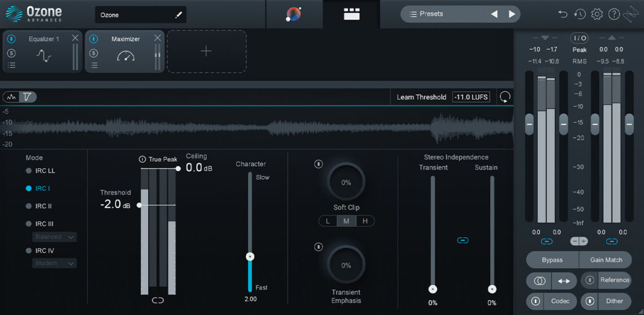Viewport: 644px width, 315px height.
Task: Add a new module with the plus slot
Action: [206, 51]
